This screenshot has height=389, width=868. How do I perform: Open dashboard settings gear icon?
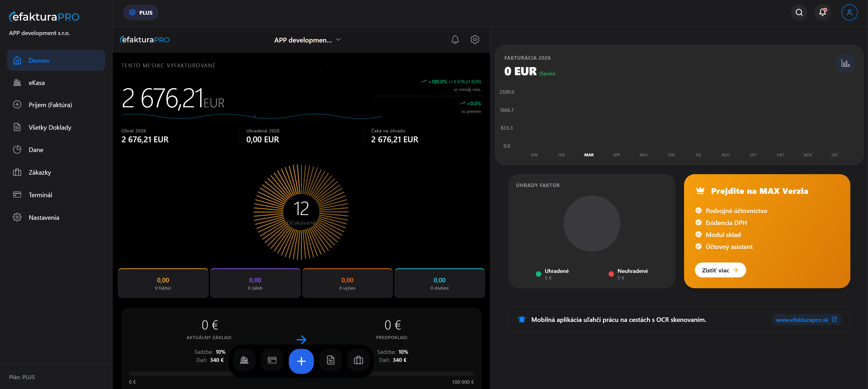tap(475, 40)
